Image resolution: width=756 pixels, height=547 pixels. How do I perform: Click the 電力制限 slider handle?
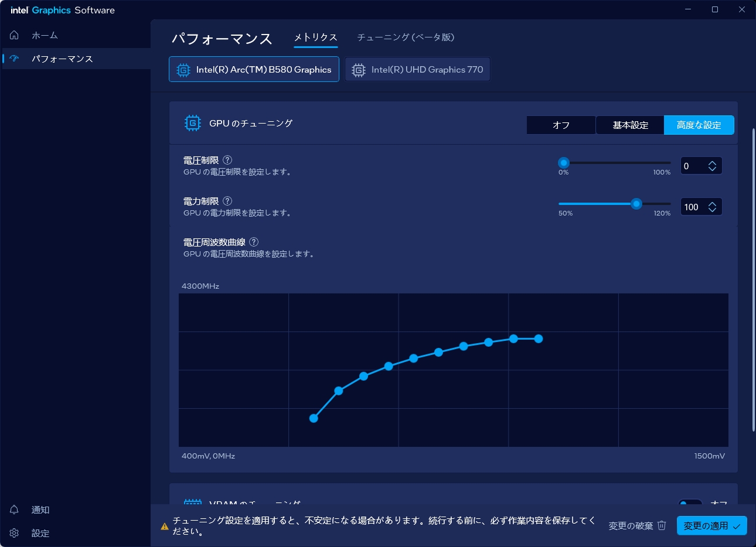coord(636,204)
